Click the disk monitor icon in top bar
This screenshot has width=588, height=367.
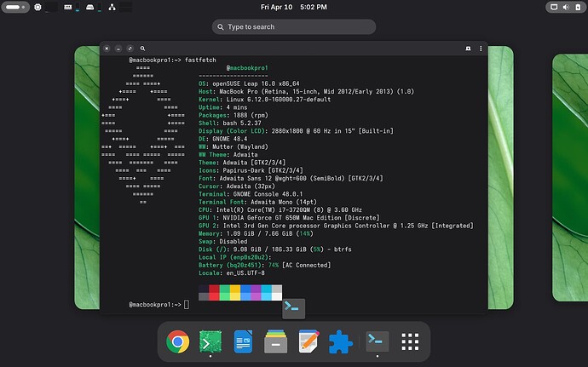pos(90,7)
